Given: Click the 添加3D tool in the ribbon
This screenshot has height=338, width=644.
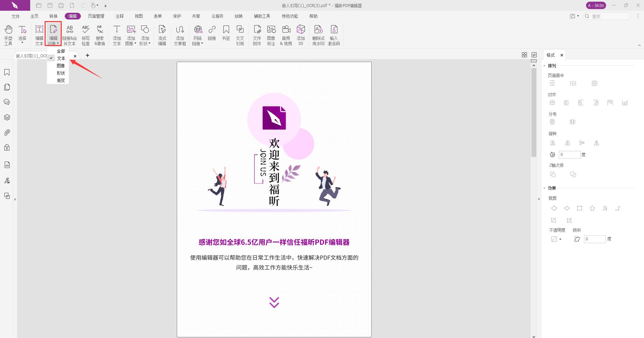Looking at the screenshot, I should 300,35.
